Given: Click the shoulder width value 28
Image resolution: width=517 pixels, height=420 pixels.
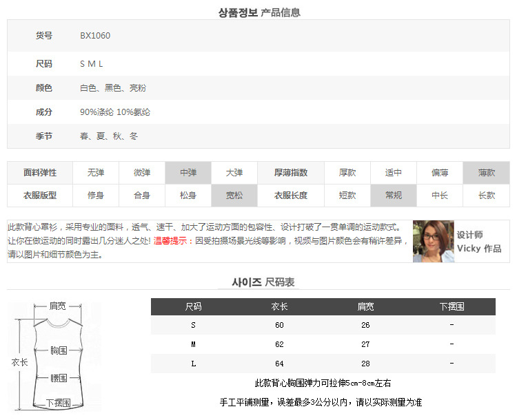Looking at the screenshot, I should click(365, 364).
